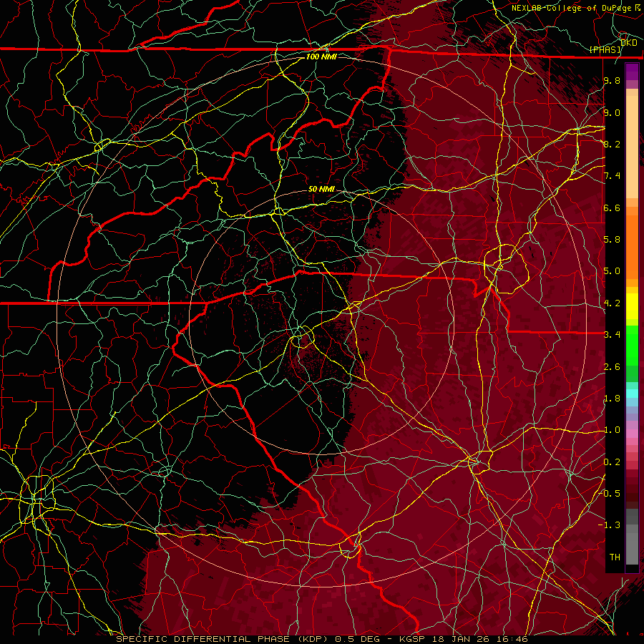The image size is (644, 644).
Task: Click the 9.8 value on the scale
Action: 612,80
